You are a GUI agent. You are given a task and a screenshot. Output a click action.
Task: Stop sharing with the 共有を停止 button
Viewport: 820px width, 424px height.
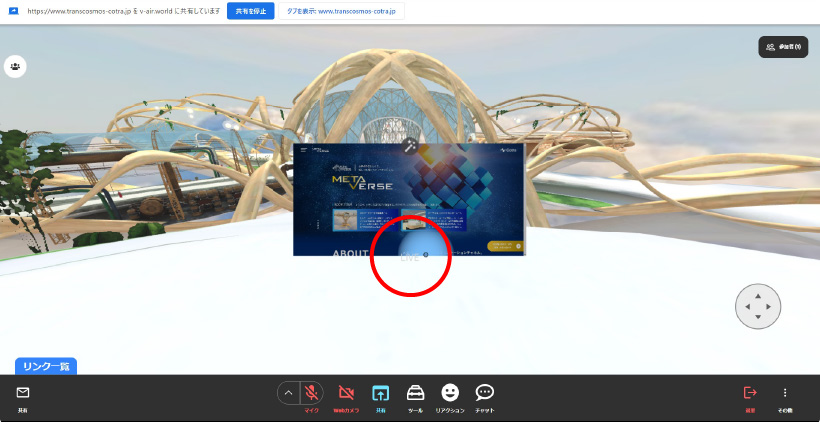[250, 11]
